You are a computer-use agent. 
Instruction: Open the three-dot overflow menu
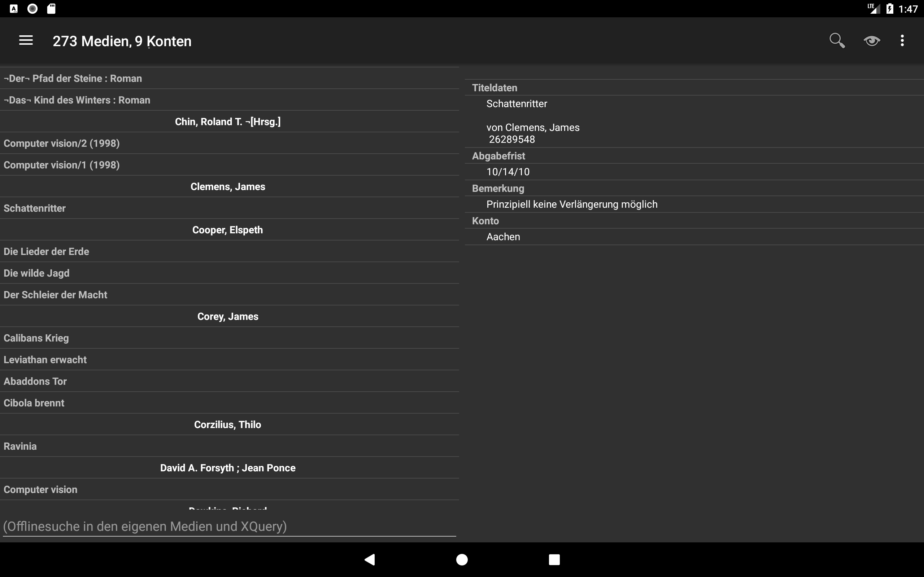902,40
